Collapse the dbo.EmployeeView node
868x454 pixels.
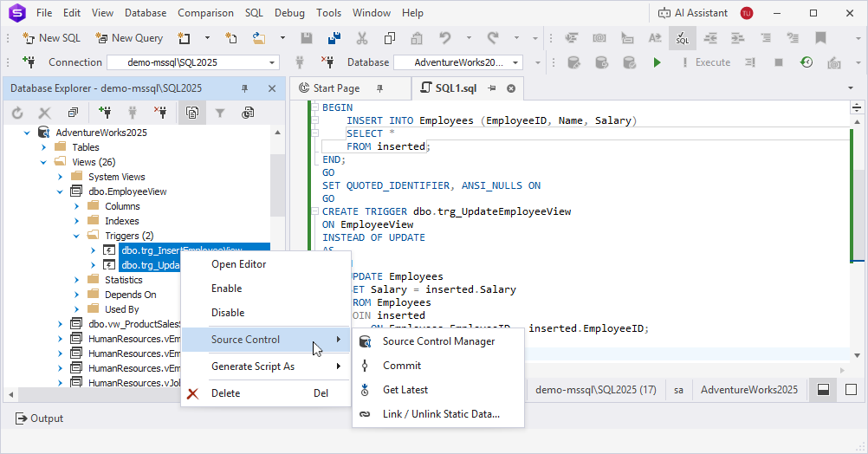60,191
